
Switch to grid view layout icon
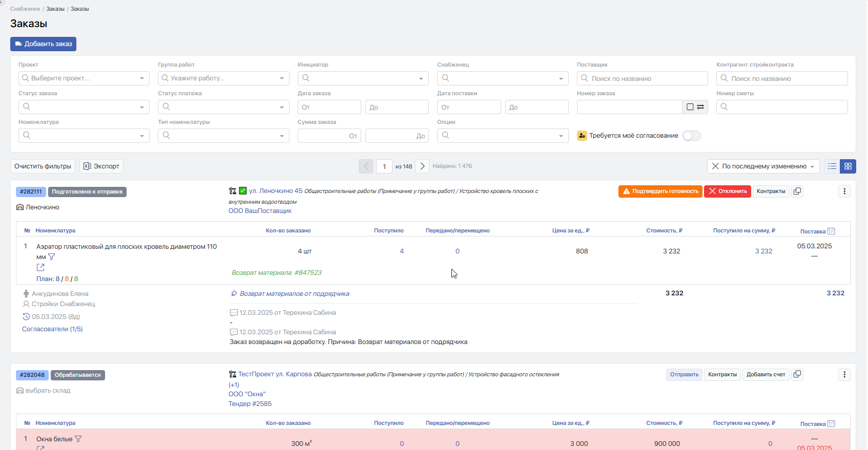(x=848, y=166)
